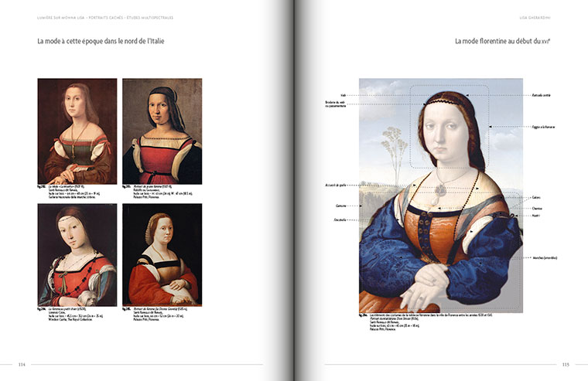Click the portrait of woman holding small dog
Image resolution: width=588 pixels, height=381 pixels.
point(77,255)
